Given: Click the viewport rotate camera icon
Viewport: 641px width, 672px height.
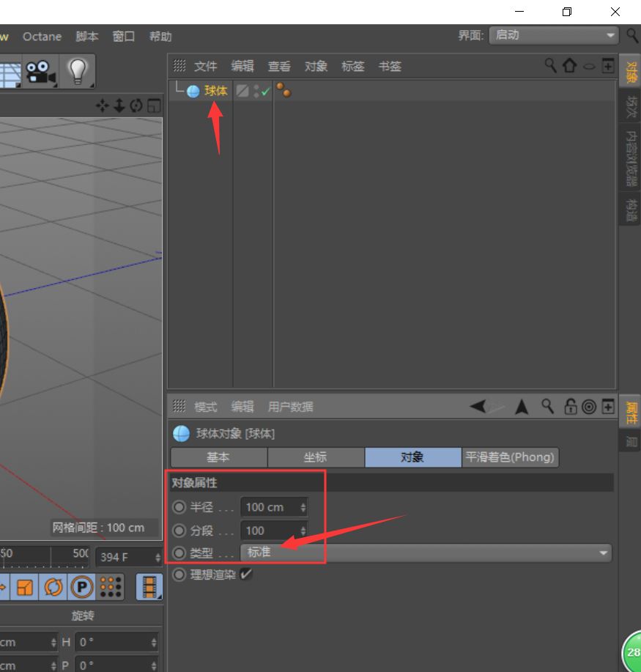Looking at the screenshot, I should (136, 106).
